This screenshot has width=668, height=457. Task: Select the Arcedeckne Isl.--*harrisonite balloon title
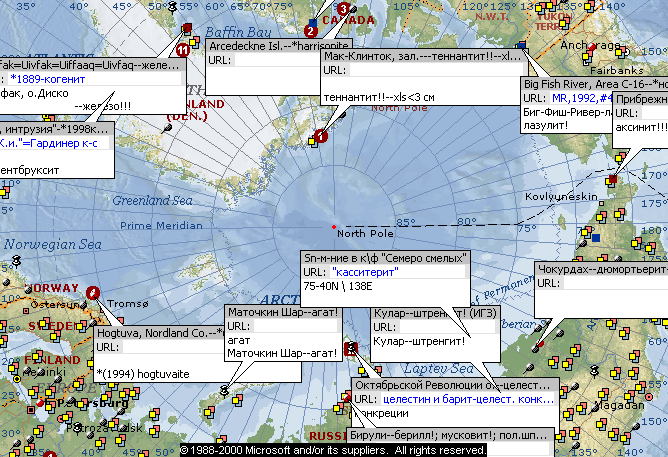[279, 46]
